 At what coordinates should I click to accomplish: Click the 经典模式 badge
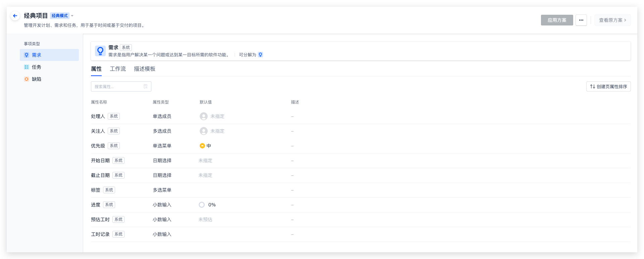click(x=60, y=16)
